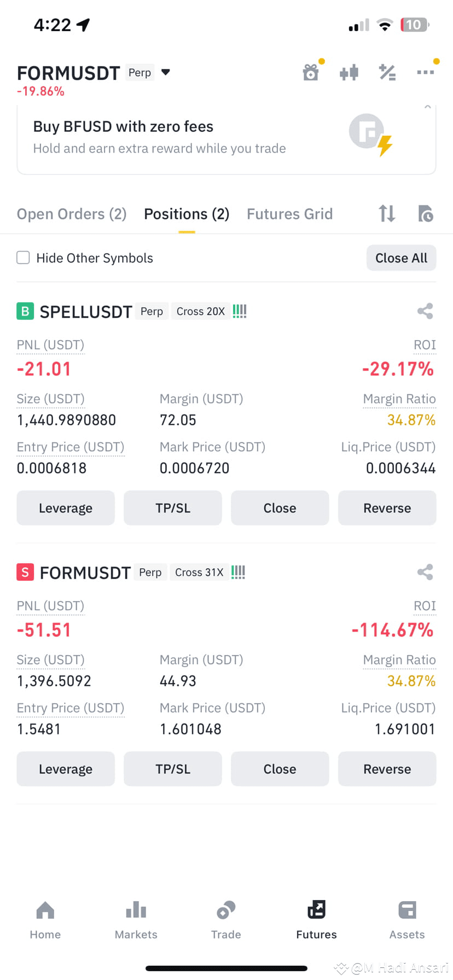
Task: Expand the FORMUSDT symbol dropdown arrow
Action: [166, 72]
